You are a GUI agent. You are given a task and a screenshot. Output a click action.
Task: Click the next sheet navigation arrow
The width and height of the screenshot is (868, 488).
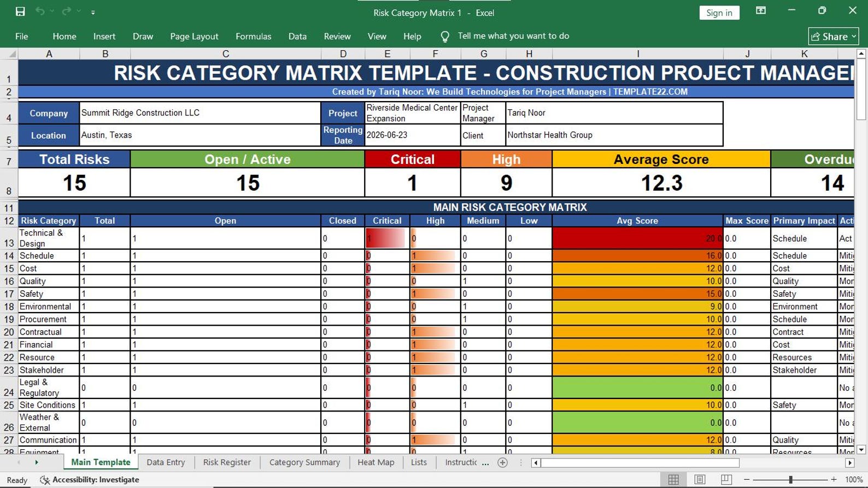click(x=37, y=462)
